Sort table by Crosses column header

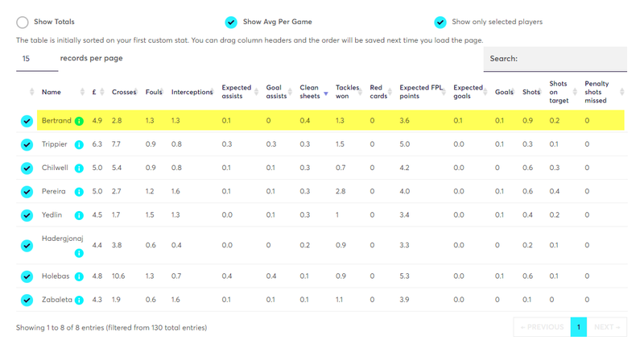pyautogui.click(x=124, y=92)
